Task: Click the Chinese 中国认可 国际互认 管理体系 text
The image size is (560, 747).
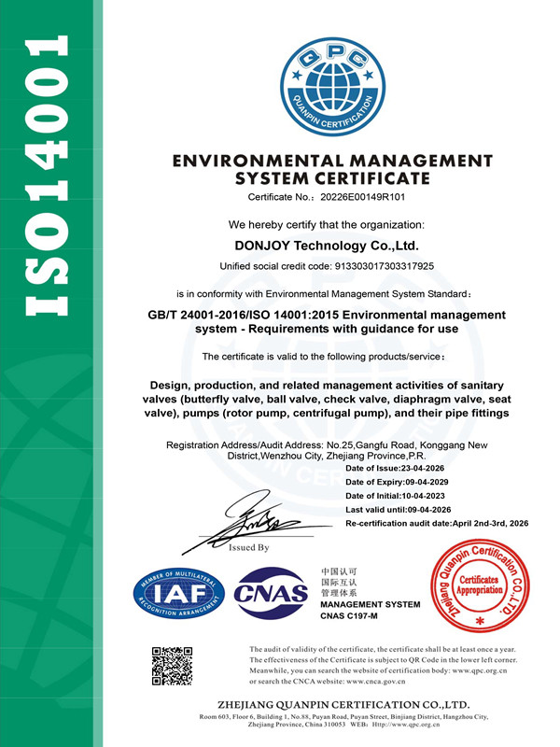Action: [x=339, y=582]
